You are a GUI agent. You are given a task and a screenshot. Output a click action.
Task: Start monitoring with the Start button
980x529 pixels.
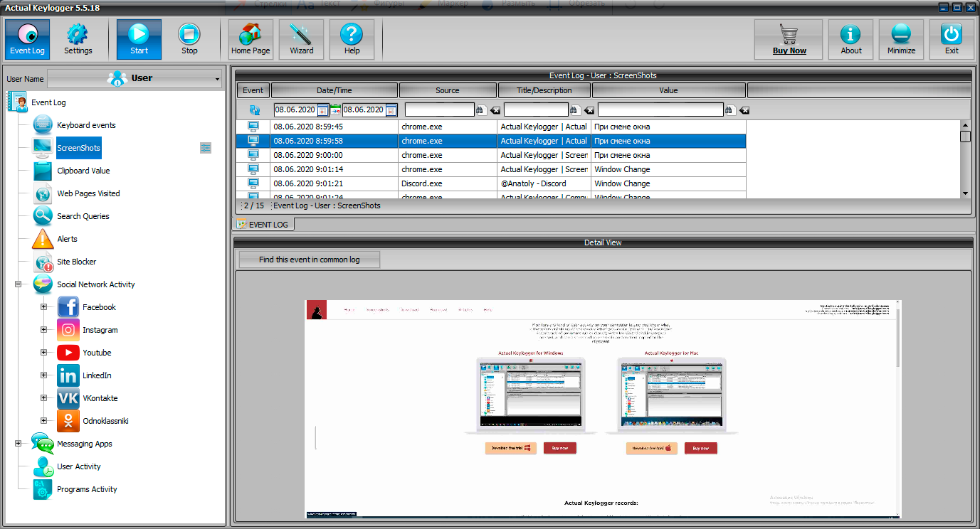tap(139, 39)
